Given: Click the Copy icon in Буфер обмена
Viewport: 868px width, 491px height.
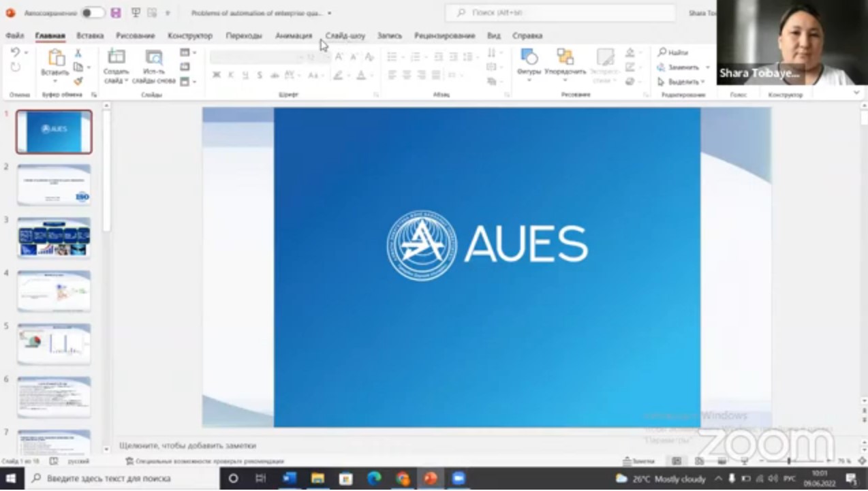Looking at the screenshot, I should coord(78,67).
